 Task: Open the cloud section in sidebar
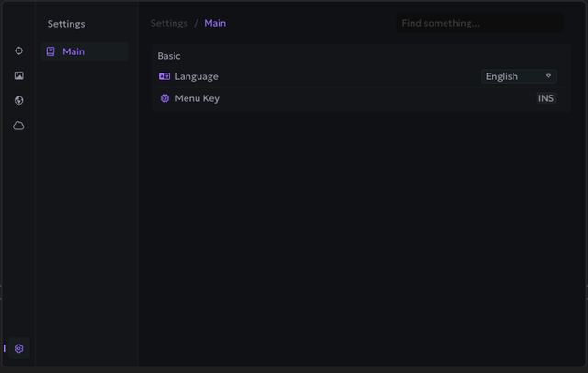tap(18, 125)
